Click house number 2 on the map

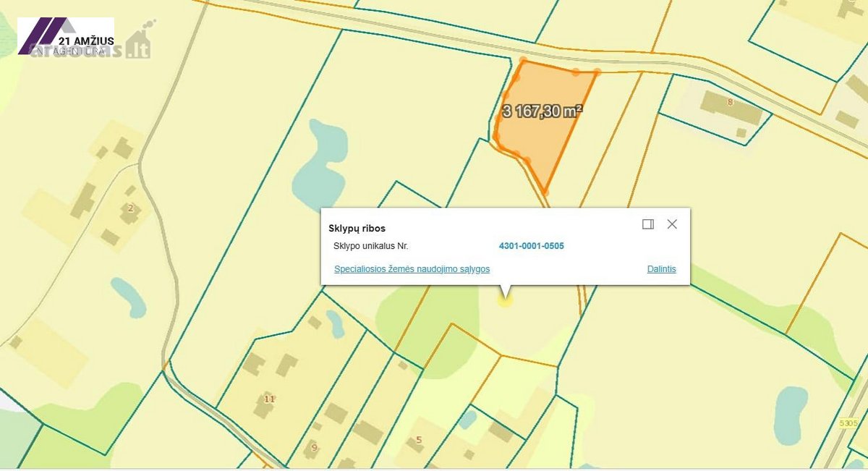point(130,208)
